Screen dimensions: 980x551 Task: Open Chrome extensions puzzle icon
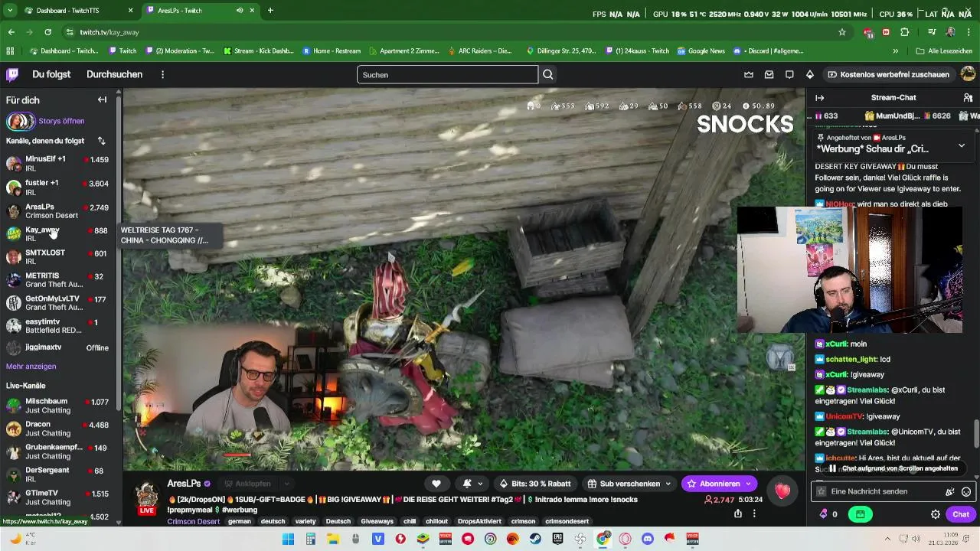point(905,32)
